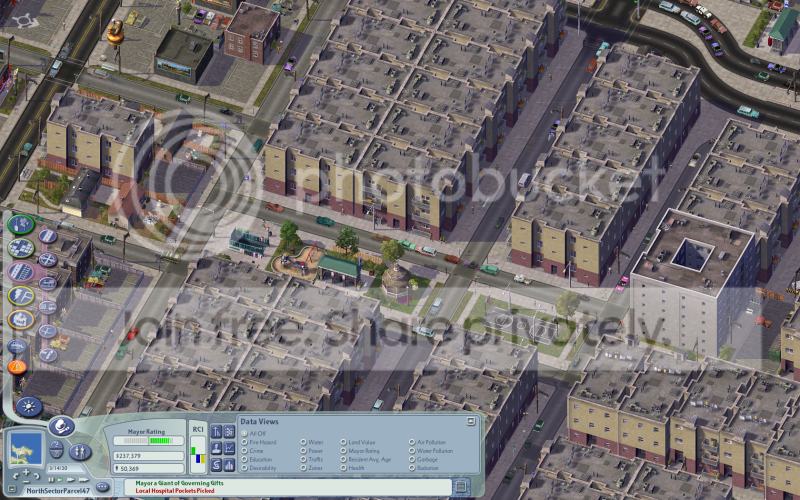The width and height of the screenshot is (800, 500).
Task: Open the Graphs line-chart panel
Action: coord(229,447)
